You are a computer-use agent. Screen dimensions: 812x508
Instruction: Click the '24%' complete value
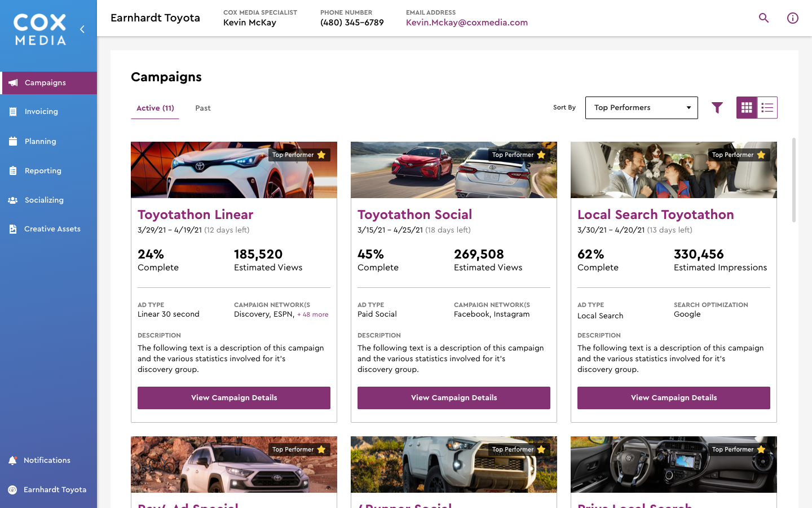(x=151, y=255)
